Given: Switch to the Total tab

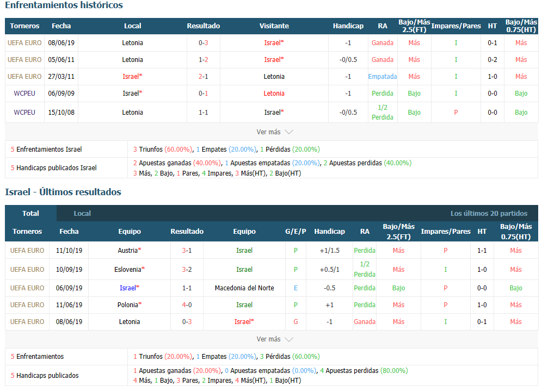Looking at the screenshot, I should pyautogui.click(x=31, y=214).
